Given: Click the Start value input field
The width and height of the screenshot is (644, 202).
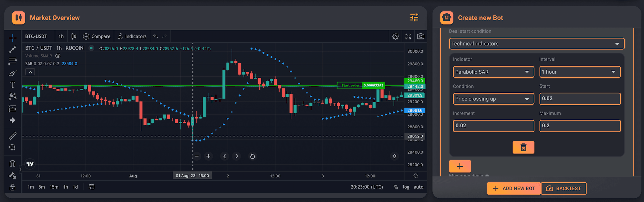Looking at the screenshot, I should pyautogui.click(x=580, y=99).
